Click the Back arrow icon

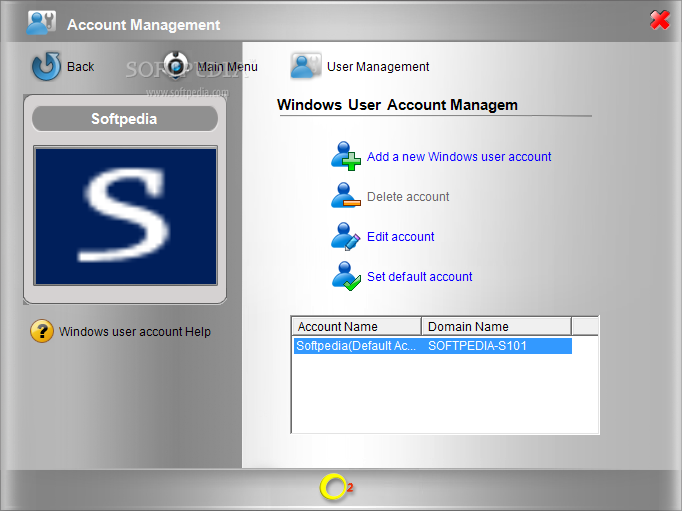[x=46, y=66]
